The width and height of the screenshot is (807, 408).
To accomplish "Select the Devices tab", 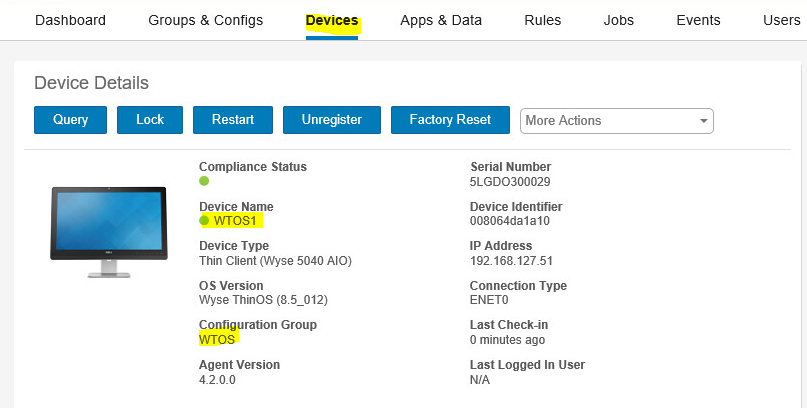I will 331,20.
